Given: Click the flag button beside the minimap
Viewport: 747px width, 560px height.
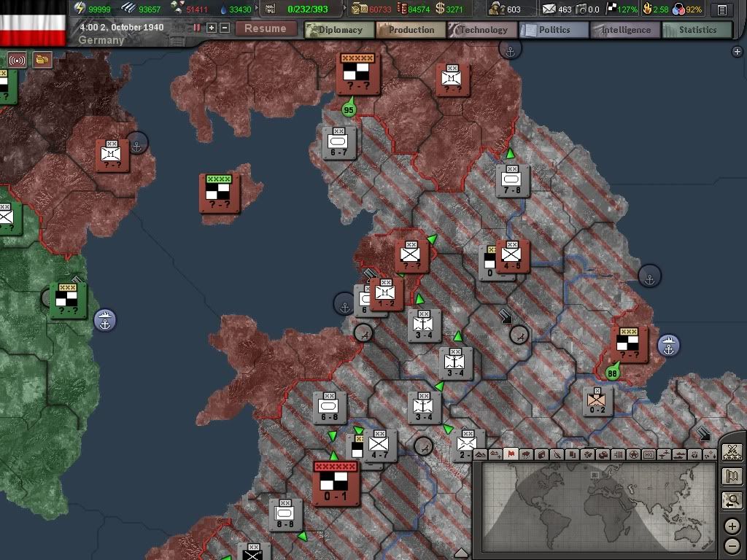Looking at the screenshot, I should [732, 475].
